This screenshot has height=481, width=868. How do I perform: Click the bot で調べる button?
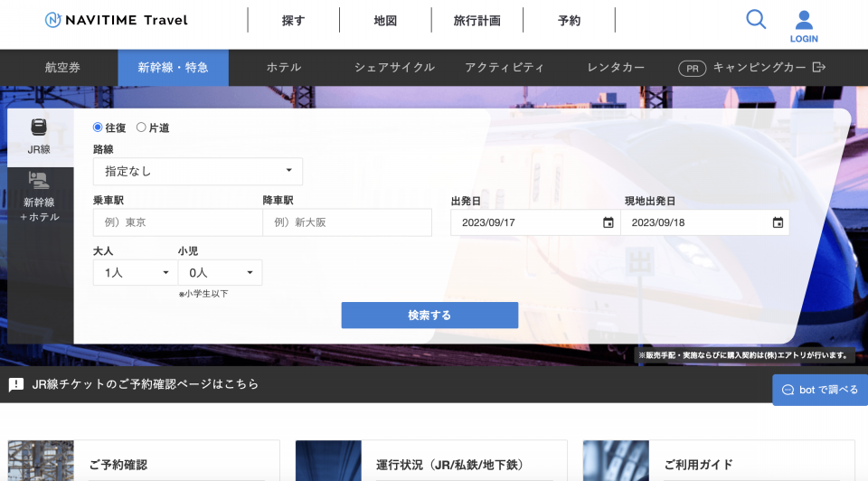pyautogui.click(x=820, y=390)
